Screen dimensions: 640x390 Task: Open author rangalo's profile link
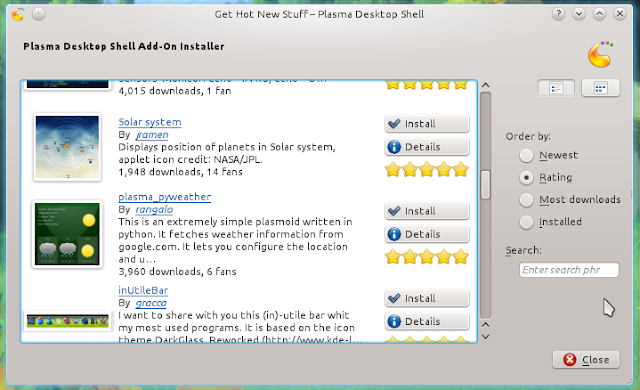[154, 209]
